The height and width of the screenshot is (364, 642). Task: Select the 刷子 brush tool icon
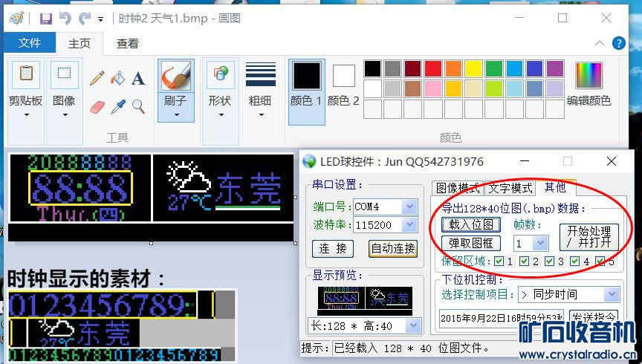pos(175,76)
